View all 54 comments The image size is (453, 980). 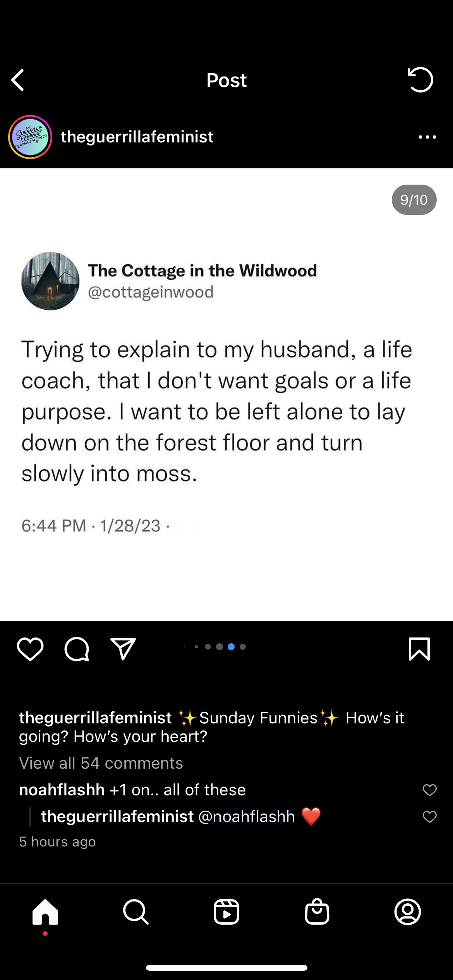(x=101, y=763)
